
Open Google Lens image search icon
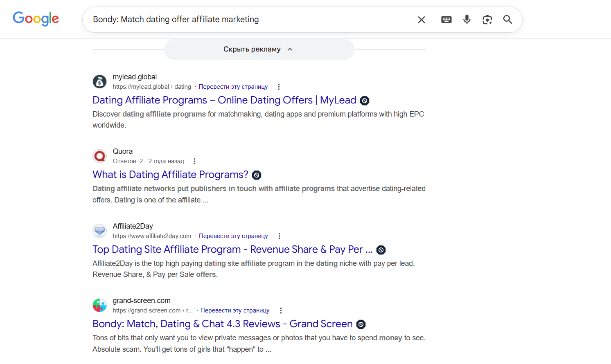(487, 20)
